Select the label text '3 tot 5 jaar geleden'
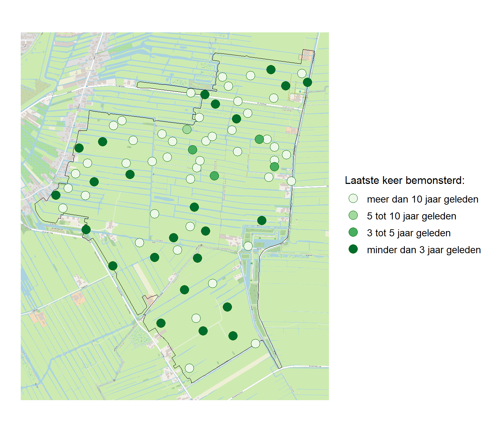 pos(409,233)
